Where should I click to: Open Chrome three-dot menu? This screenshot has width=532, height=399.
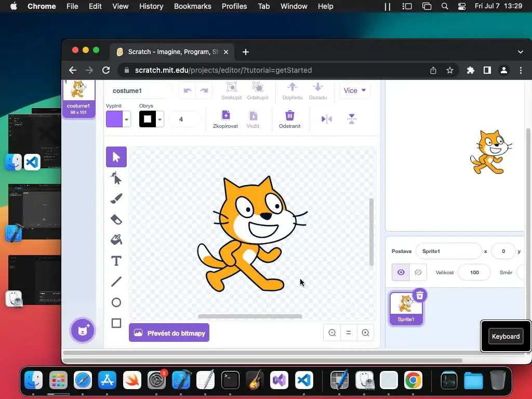521,70
